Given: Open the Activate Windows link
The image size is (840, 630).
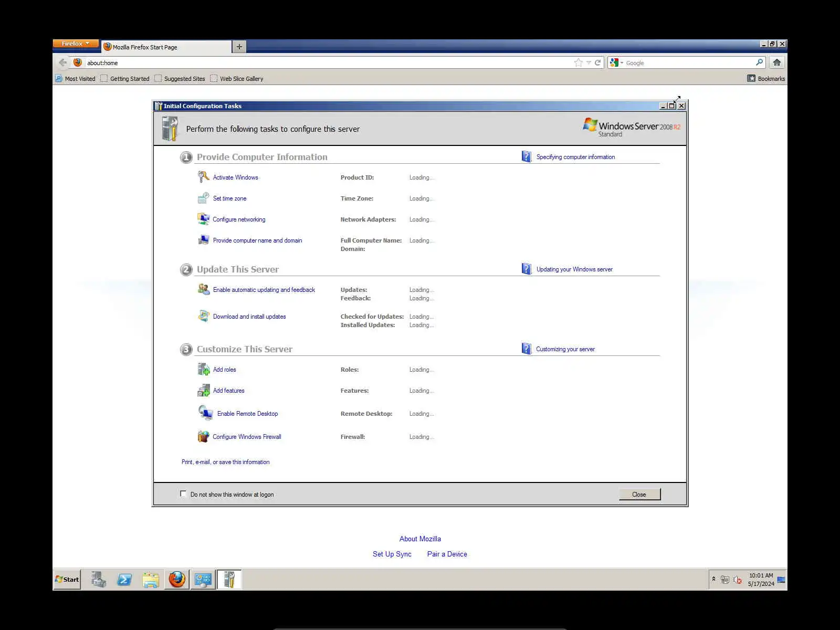Looking at the screenshot, I should click(x=236, y=177).
